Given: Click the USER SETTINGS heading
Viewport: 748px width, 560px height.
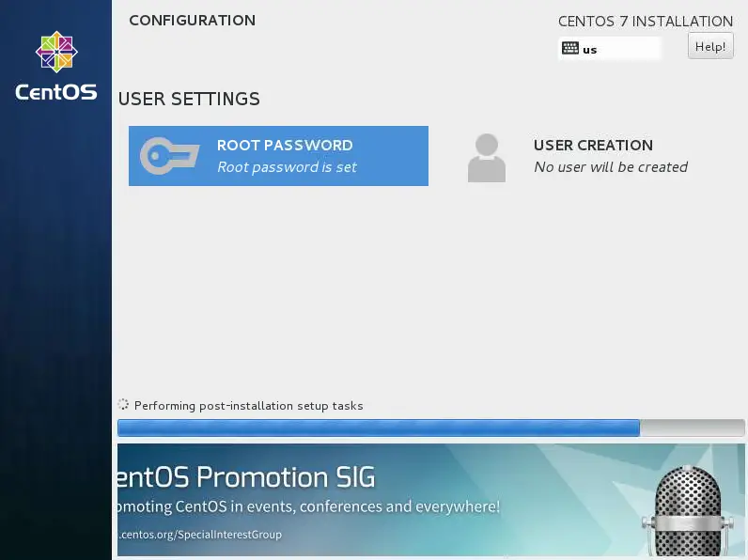Looking at the screenshot, I should [189, 99].
